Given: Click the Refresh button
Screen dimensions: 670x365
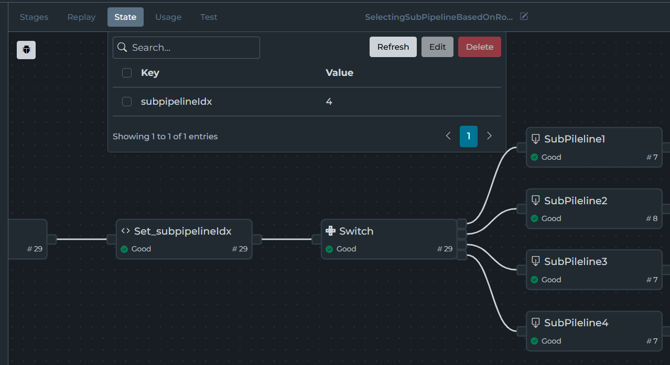Looking at the screenshot, I should [393, 47].
